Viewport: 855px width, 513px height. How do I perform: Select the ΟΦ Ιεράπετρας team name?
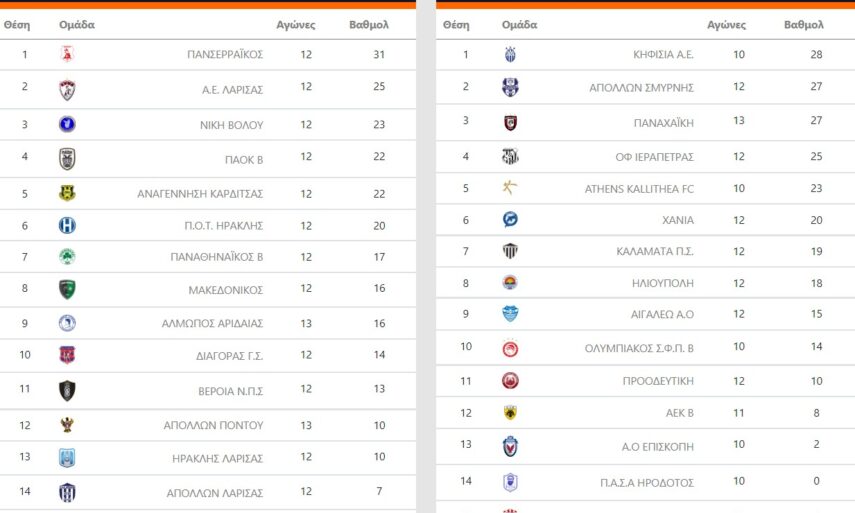(654, 157)
